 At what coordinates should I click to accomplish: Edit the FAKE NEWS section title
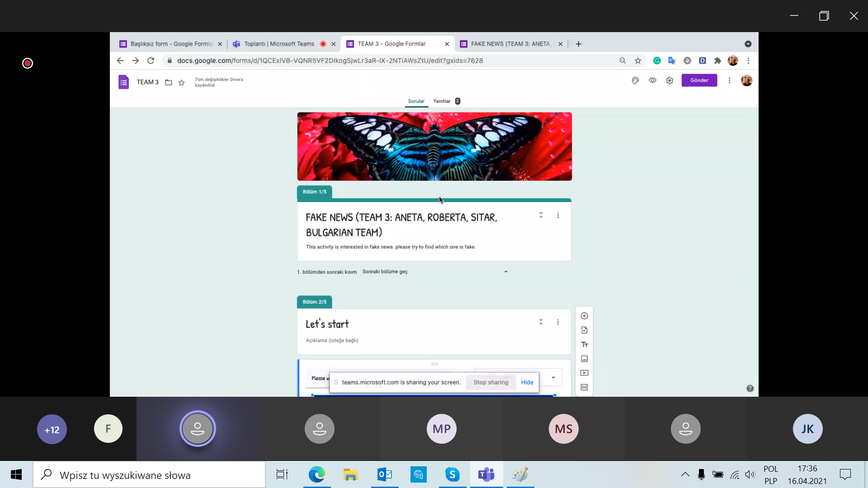click(401, 225)
